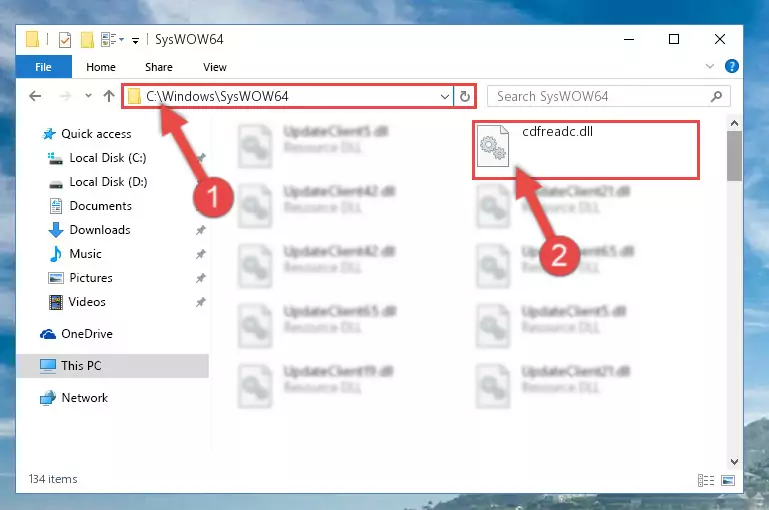Screen dimensions: 769x510
Task: Click the pin icon next to Pictures
Action: click(x=201, y=278)
